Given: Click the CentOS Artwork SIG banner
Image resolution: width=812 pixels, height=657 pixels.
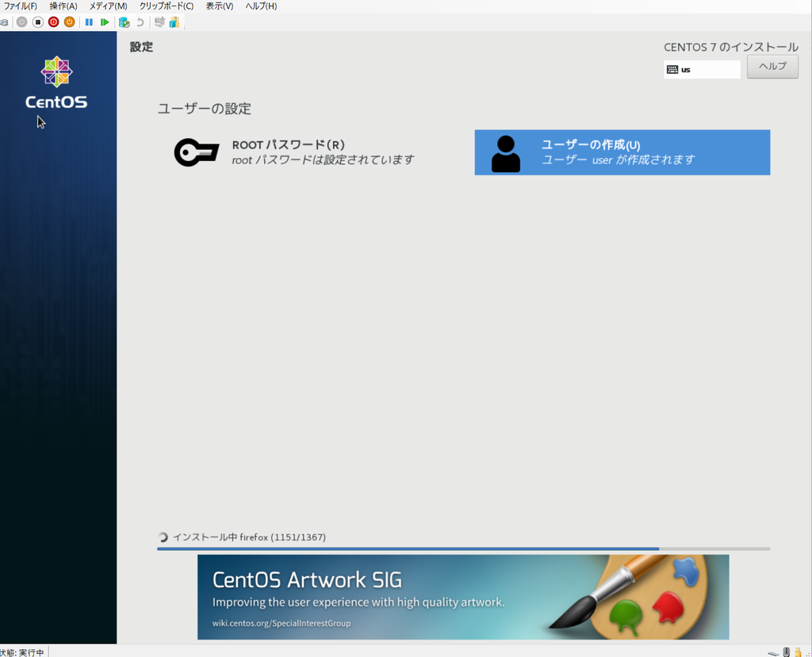Looking at the screenshot, I should click(463, 597).
